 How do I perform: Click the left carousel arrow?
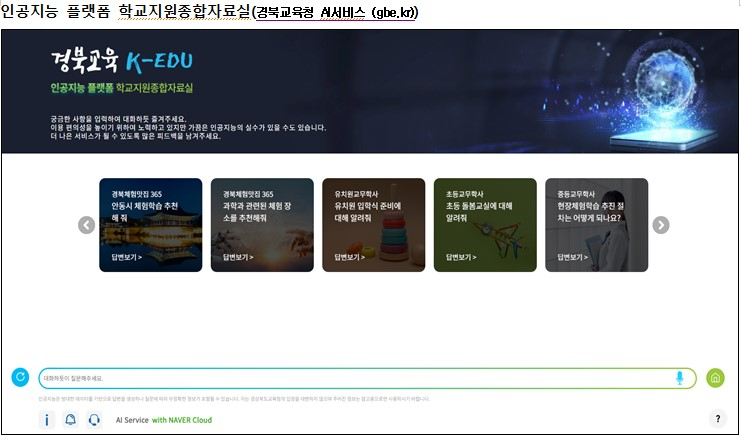click(87, 225)
